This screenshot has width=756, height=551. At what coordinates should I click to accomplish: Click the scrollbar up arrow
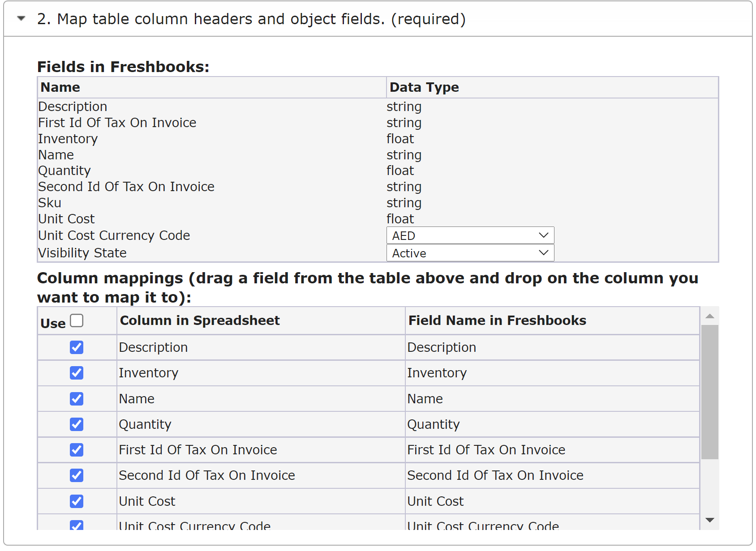tap(709, 316)
